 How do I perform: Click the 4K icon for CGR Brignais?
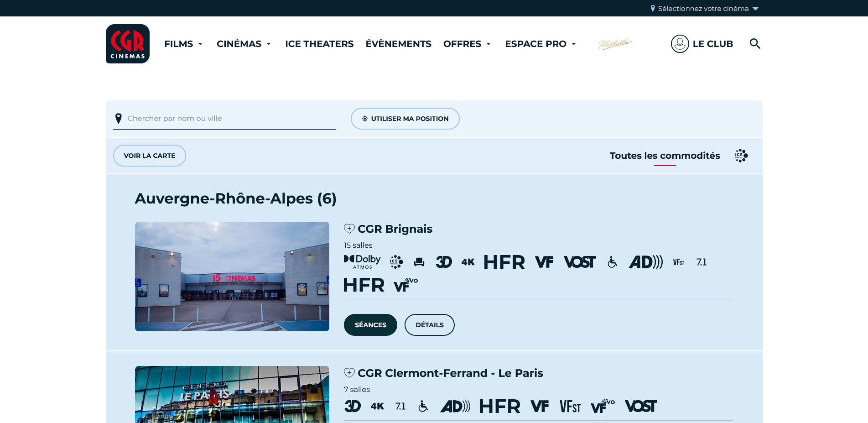[x=468, y=262]
